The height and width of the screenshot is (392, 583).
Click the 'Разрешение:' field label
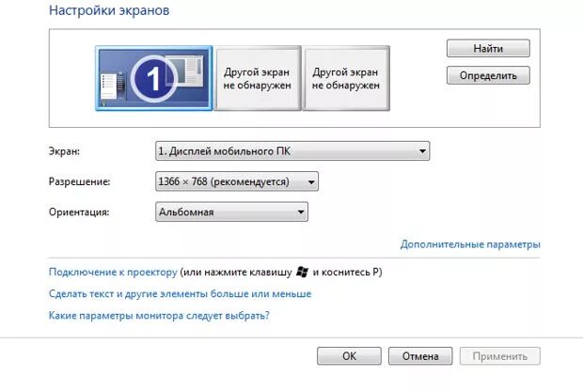[80, 181]
